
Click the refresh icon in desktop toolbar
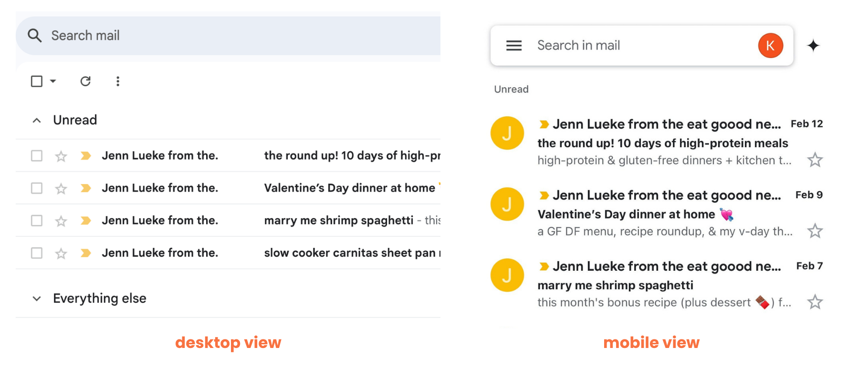pyautogui.click(x=85, y=82)
